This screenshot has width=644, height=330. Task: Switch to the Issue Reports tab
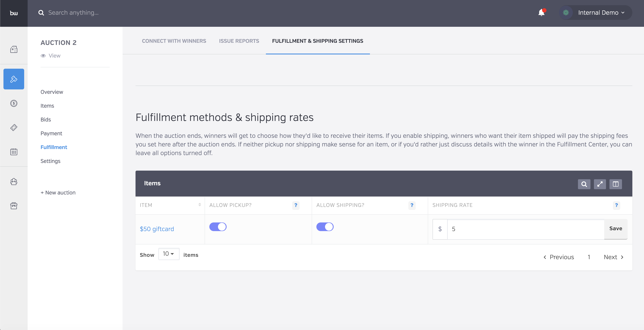(239, 41)
